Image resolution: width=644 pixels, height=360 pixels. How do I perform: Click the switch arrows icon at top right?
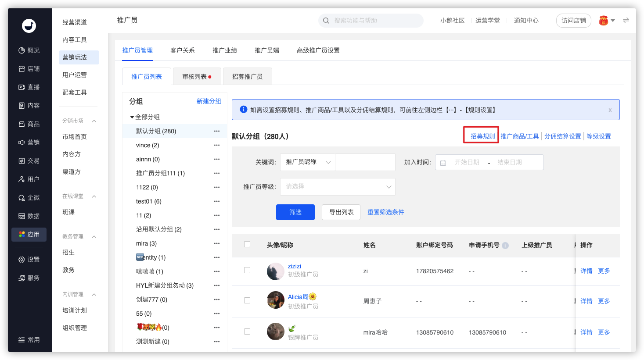(x=626, y=20)
